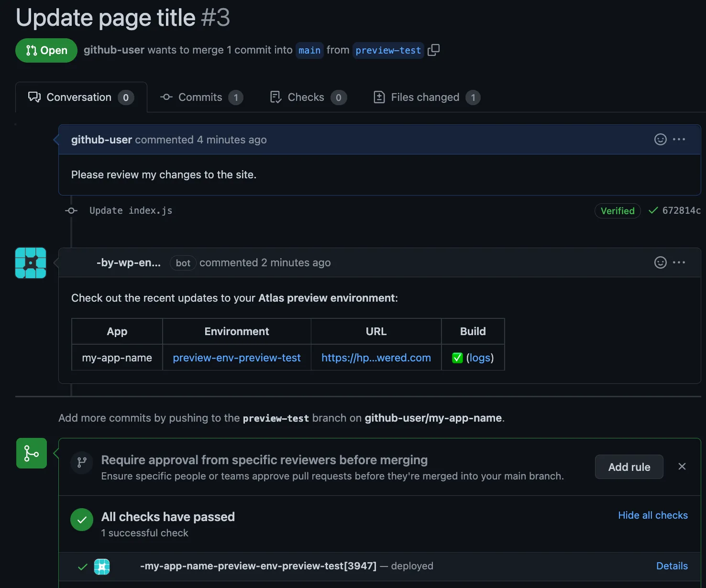Click the Atlas app icon on deployment check row
This screenshot has width=706, height=588.
(x=102, y=566)
